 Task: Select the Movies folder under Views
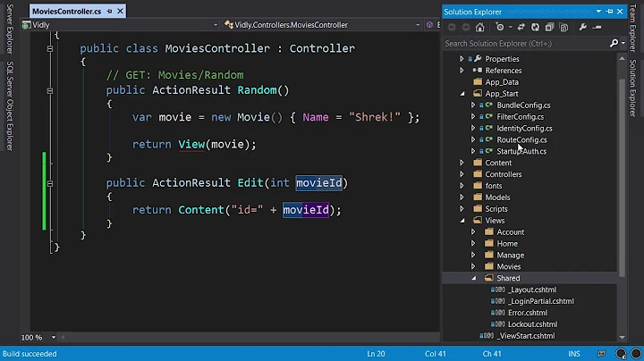pyautogui.click(x=508, y=266)
